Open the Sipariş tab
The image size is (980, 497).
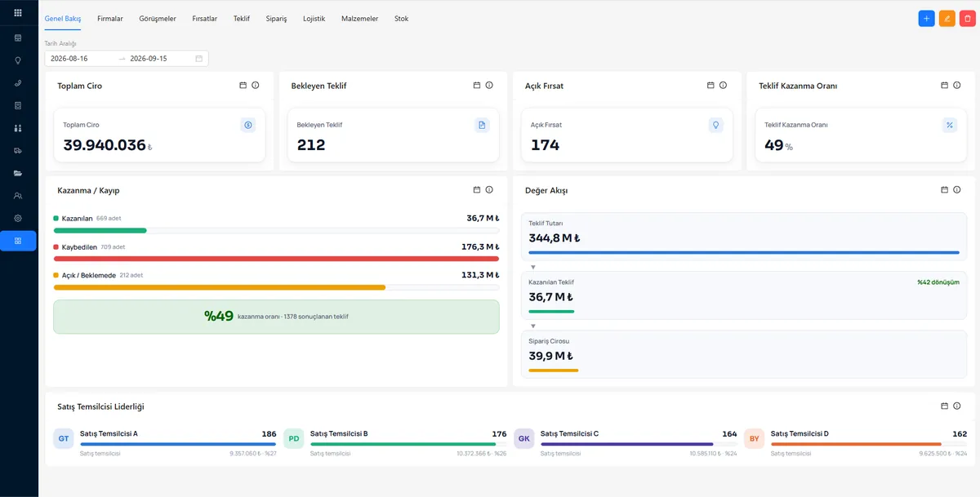click(x=276, y=19)
